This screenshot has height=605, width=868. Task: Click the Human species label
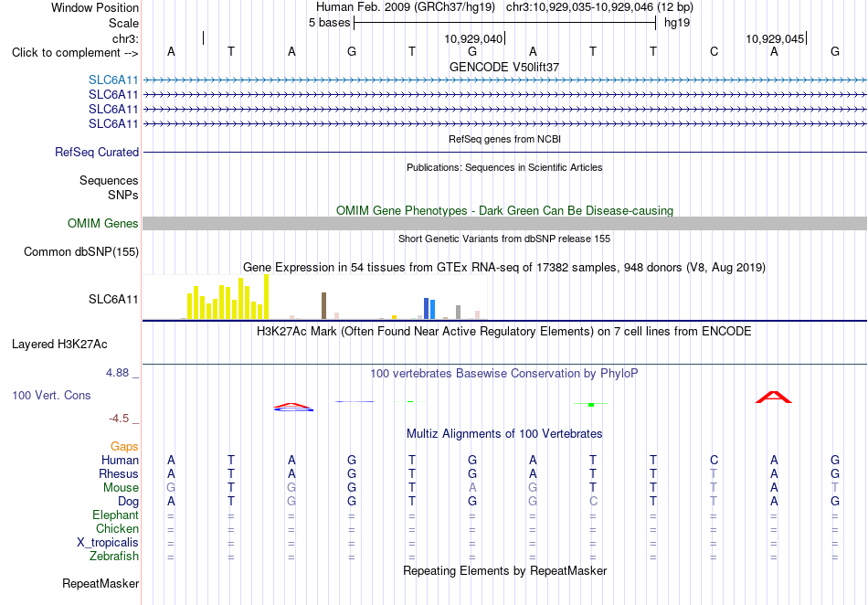pyautogui.click(x=120, y=461)
